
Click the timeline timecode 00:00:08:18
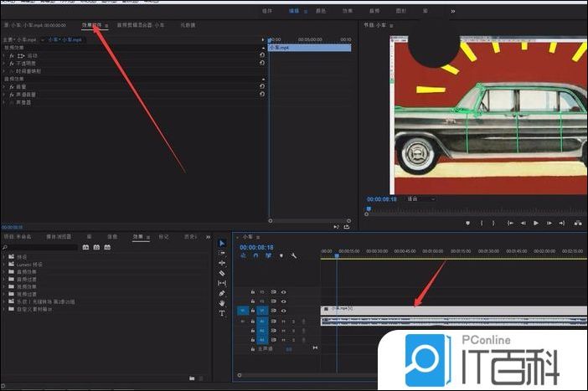[x=256, y=248]
